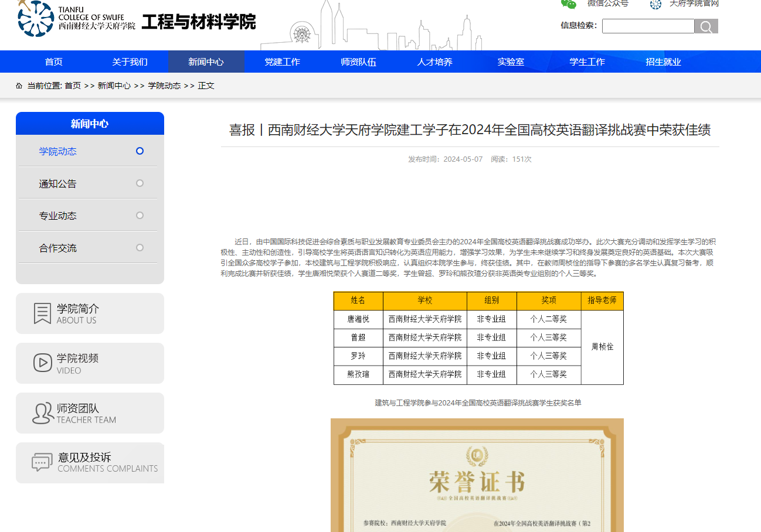Click 微信公众号 link at top
Viewport: 761px width, 532px height.
click(608, 4)
